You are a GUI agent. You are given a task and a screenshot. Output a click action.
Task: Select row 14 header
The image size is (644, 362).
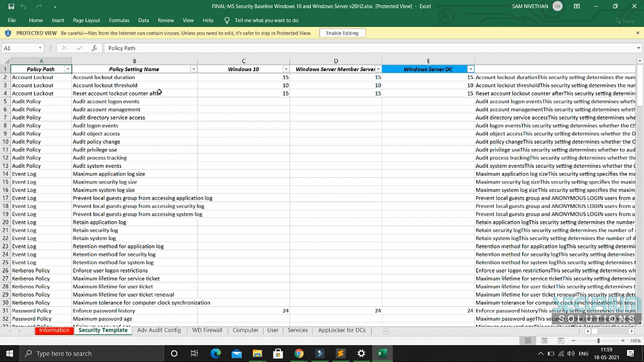5,173
